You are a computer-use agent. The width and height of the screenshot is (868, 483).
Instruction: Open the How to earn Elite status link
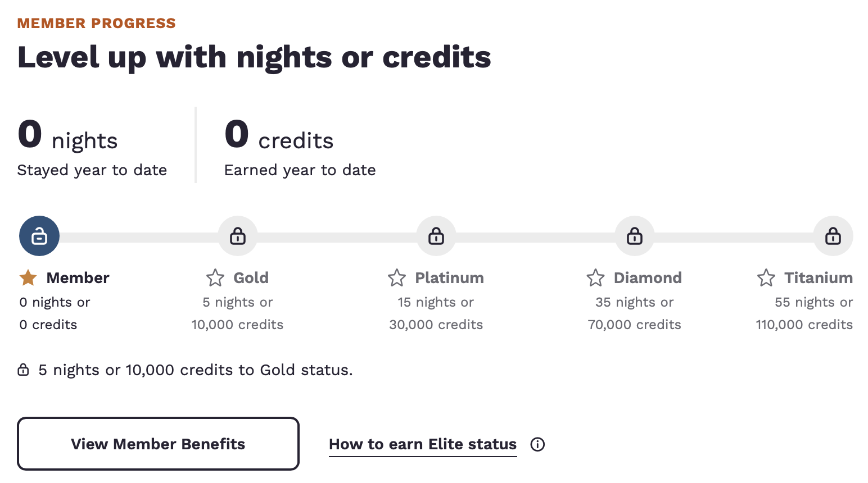pos(423,444)
